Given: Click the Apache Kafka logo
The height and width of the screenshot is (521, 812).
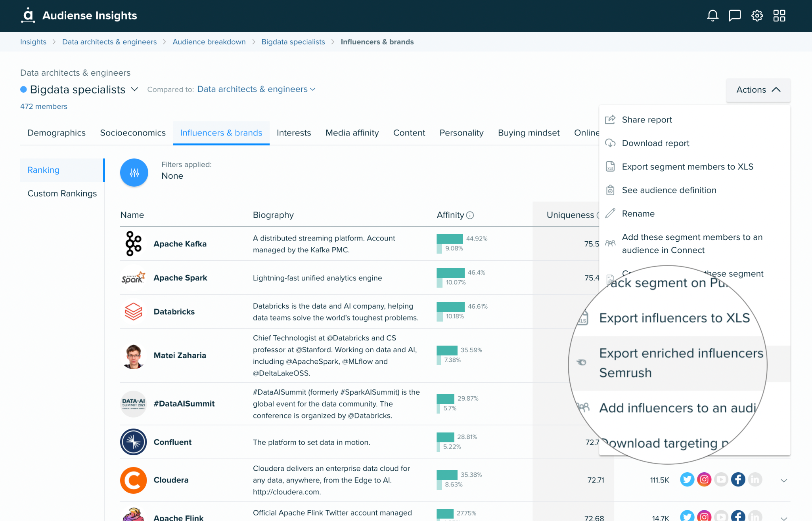Looking at the screenshot, I should coord(134,244).
